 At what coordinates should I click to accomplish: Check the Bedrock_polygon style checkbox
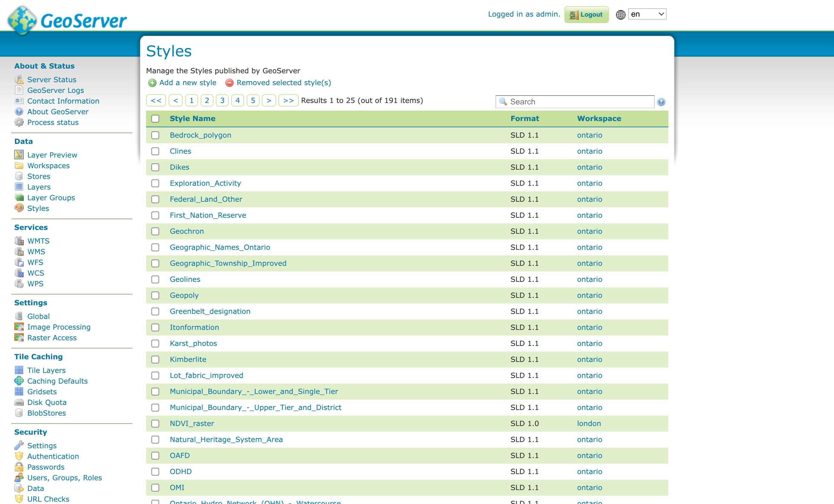pyautogui.click(x=155, y=135)
